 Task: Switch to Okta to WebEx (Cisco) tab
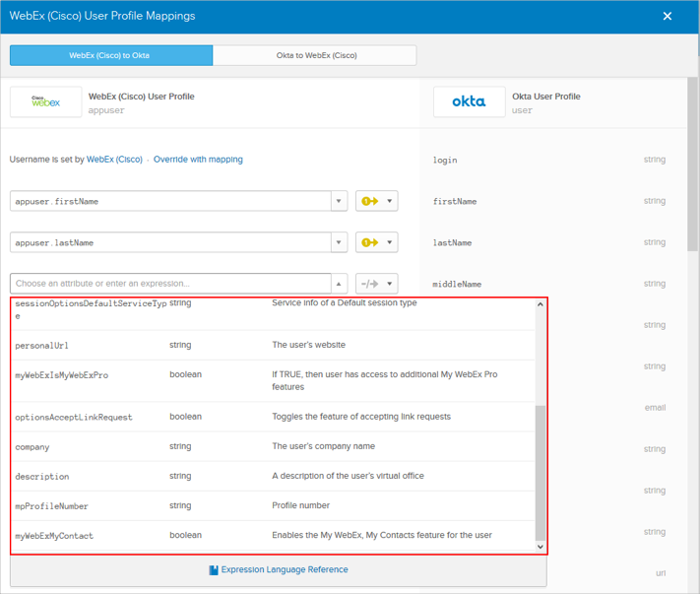point(315,56)
